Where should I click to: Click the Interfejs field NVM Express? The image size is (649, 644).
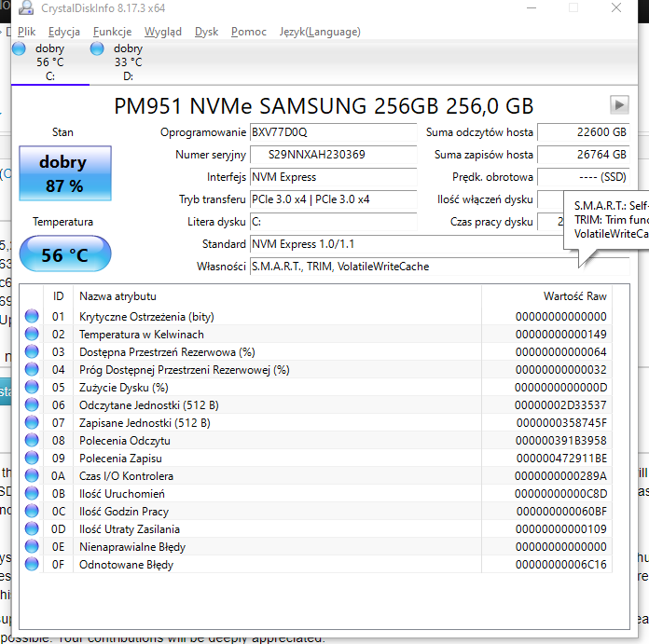(333, 177)
